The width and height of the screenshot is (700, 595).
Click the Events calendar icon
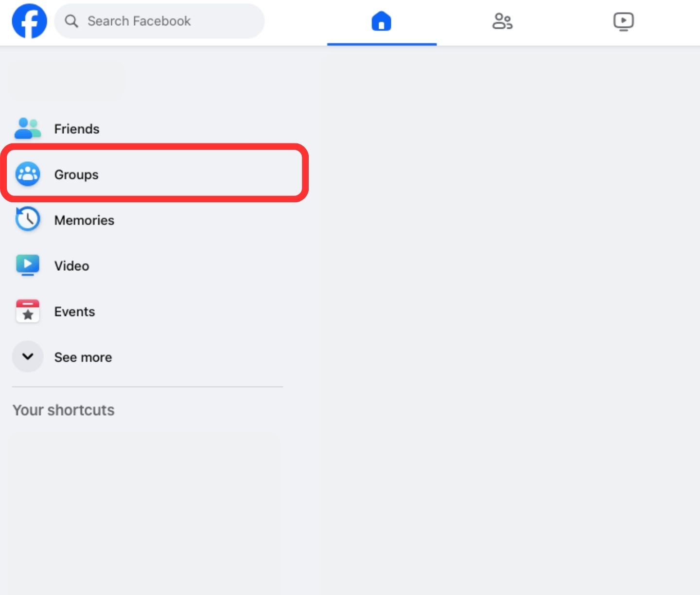pyautogui.click(x=28, y=311)
